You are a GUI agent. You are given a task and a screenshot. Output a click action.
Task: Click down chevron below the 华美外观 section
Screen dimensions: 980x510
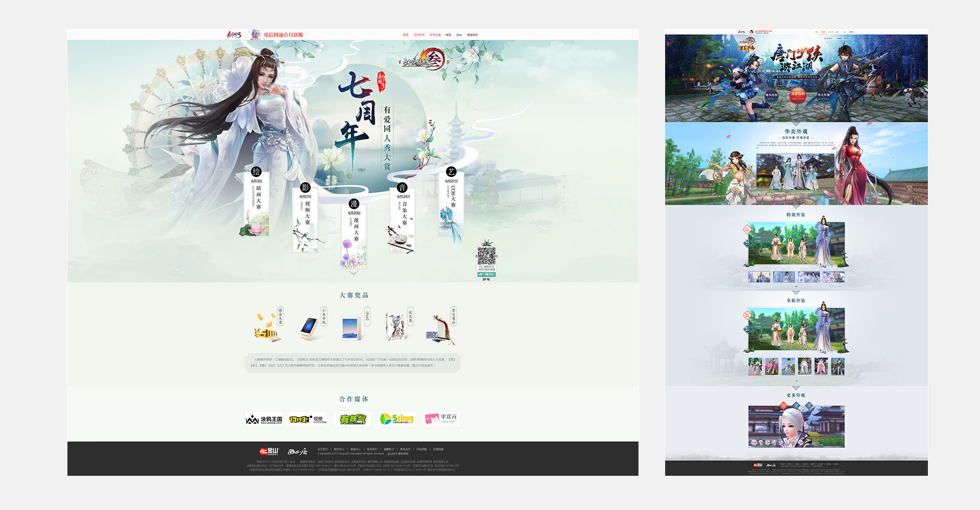coord(796,207)
